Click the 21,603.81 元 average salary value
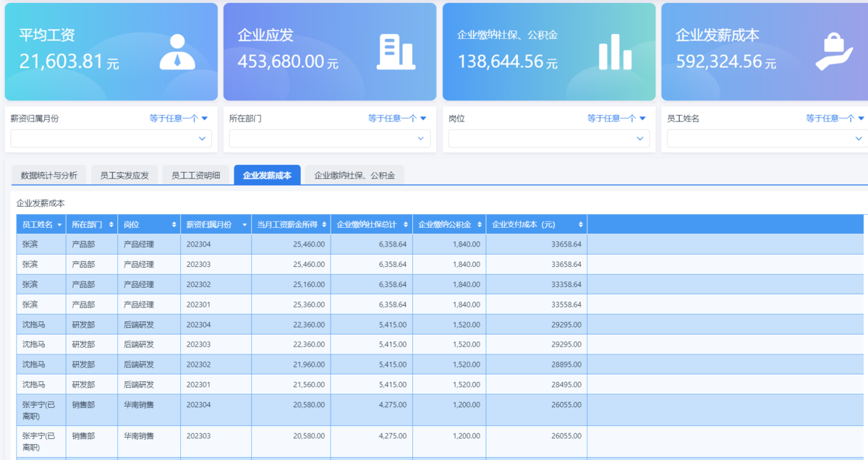This screenshot has height=460, width=868. tap(69, 62)
